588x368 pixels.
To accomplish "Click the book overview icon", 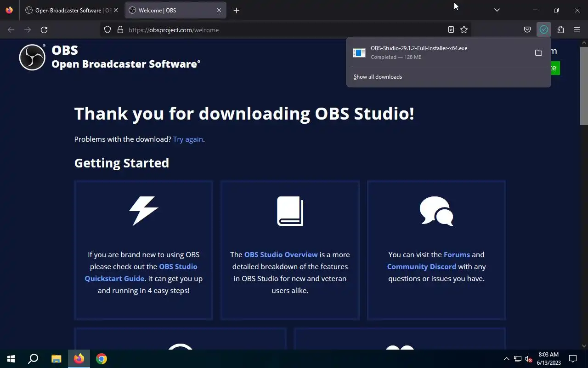I will (290, 211).
